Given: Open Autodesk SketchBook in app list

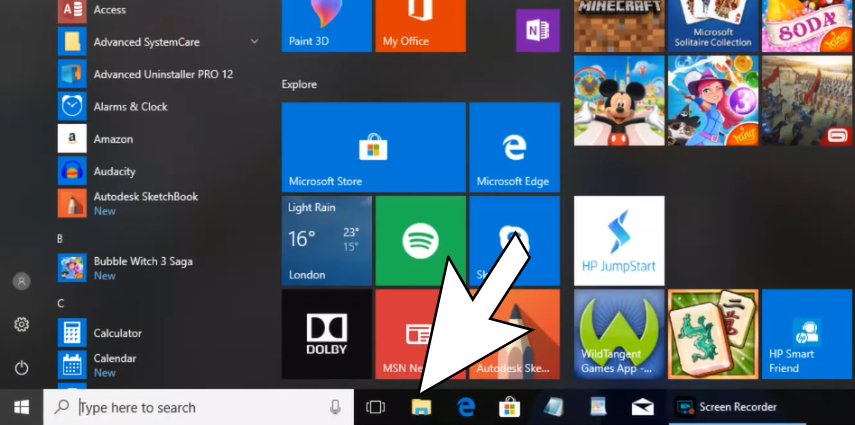Looking at the screenshot, I should tap(158, 203).
